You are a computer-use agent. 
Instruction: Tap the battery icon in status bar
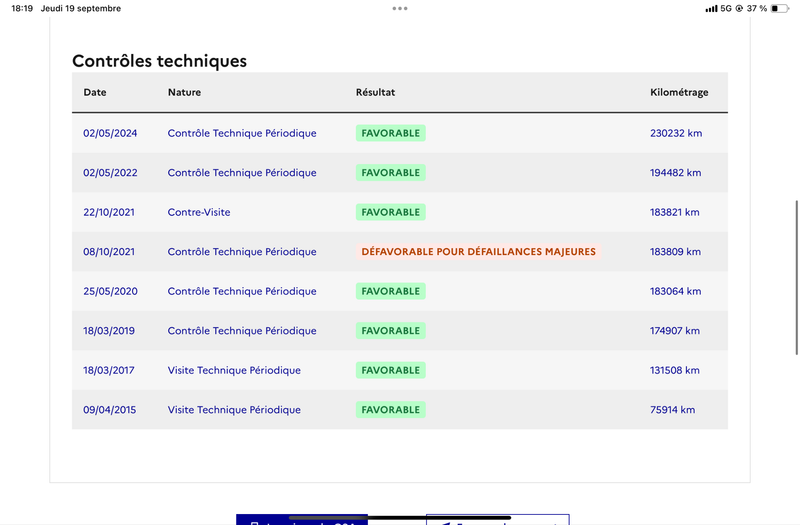point(780,9)
